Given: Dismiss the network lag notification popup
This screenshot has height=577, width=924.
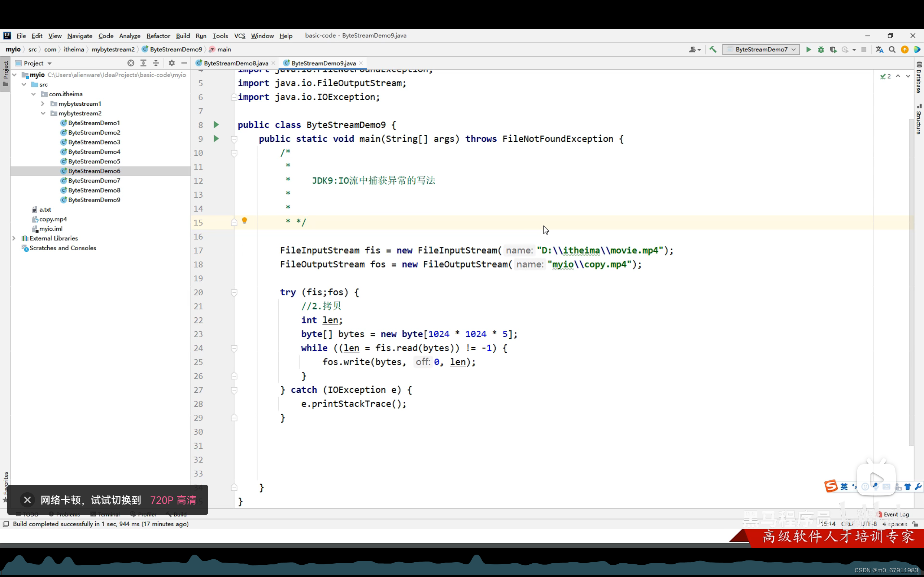Looking at the screenshot, I should tap(27, 500).
